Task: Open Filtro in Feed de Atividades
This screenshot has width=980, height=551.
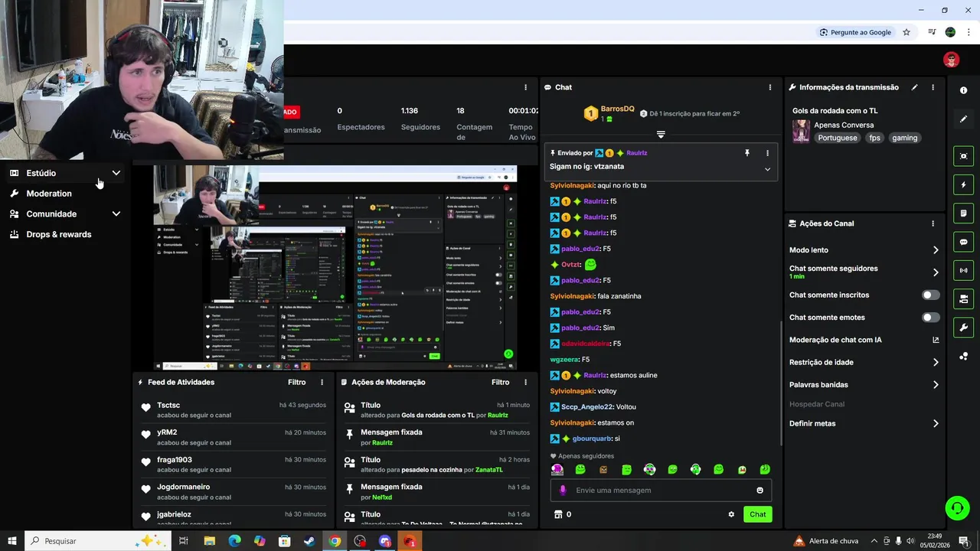Action: [296, 382]
